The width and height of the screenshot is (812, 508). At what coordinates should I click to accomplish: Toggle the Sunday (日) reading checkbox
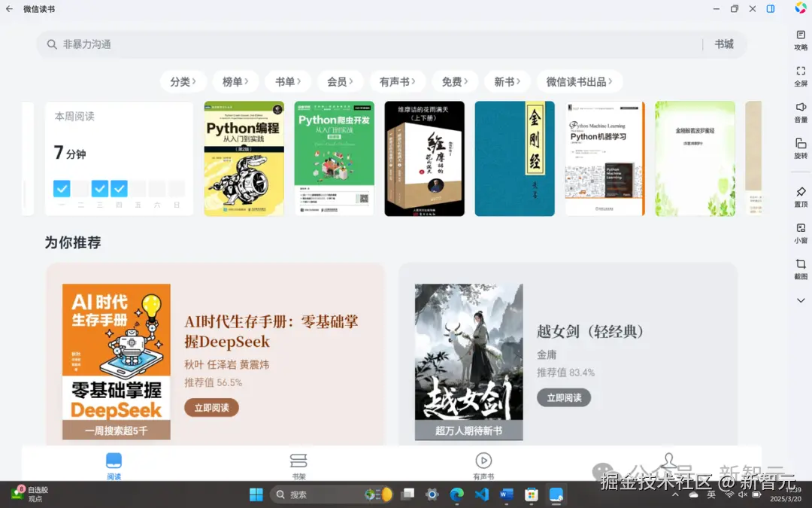(x=177, y=189)
